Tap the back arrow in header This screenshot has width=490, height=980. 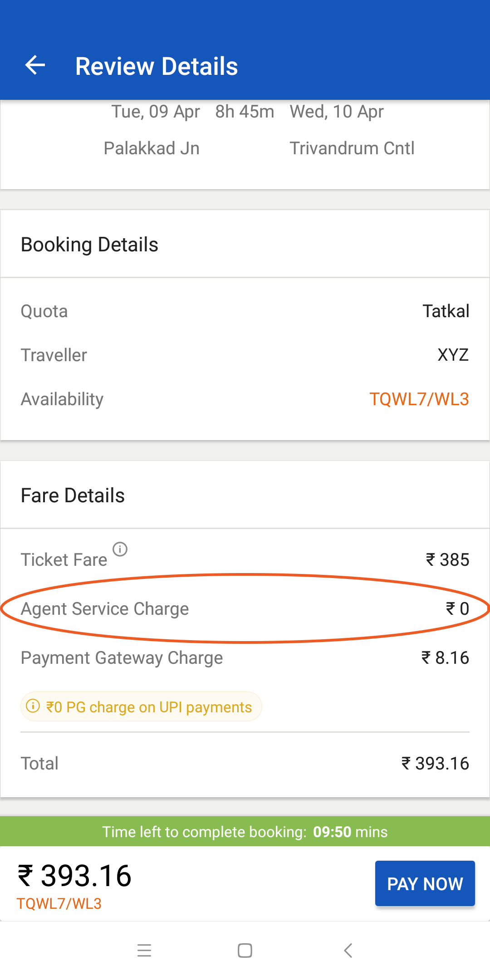click(35, 66)
